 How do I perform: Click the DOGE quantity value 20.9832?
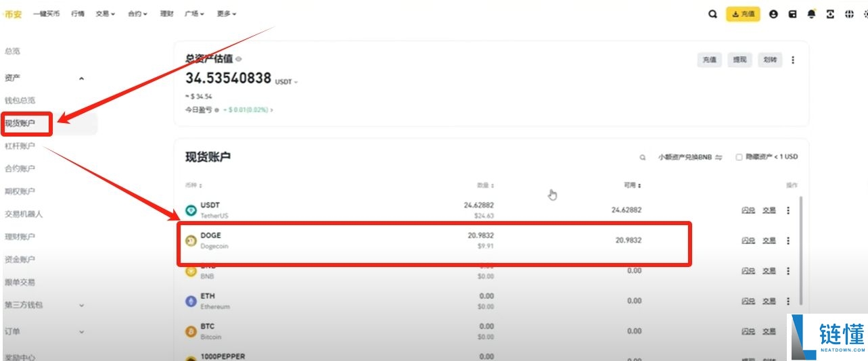click(x=480, y=235)
